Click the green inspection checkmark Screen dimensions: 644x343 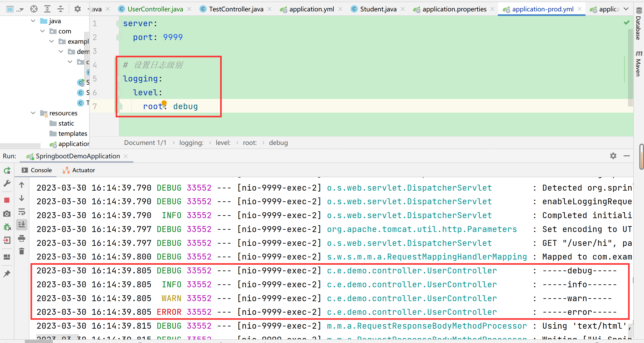coord(626,23)
